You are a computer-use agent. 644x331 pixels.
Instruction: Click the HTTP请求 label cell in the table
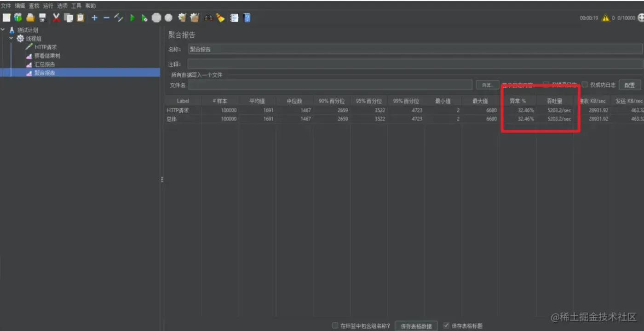(183, 110)
